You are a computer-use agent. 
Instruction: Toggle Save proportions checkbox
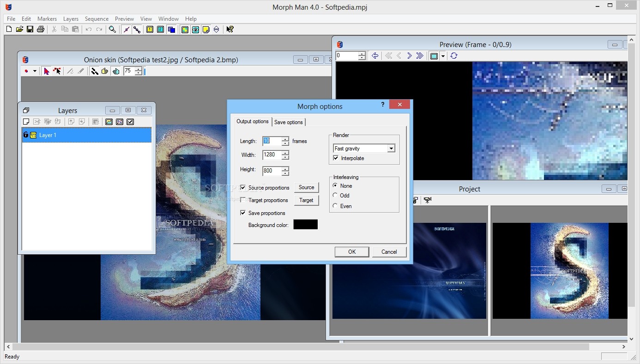point(243,213)
